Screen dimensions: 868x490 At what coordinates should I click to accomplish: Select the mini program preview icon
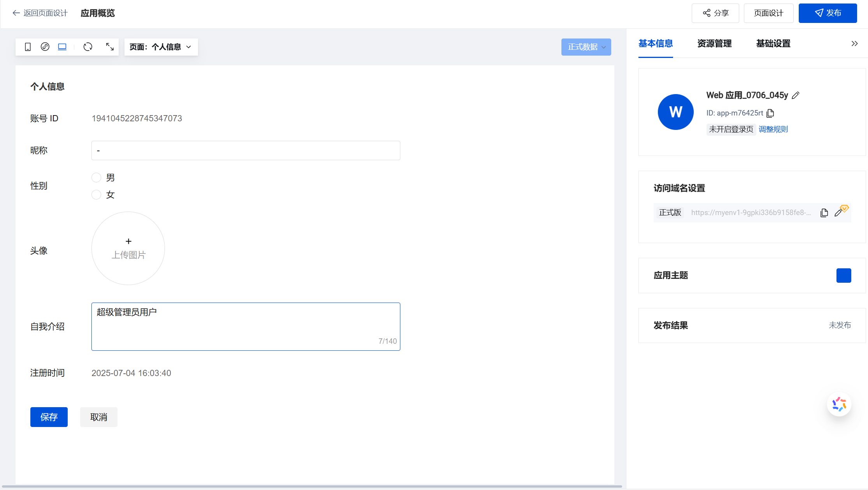[45, 47]
